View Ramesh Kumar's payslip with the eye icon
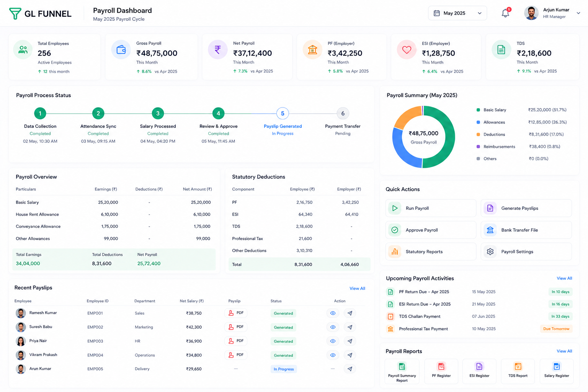 point(333,313)
